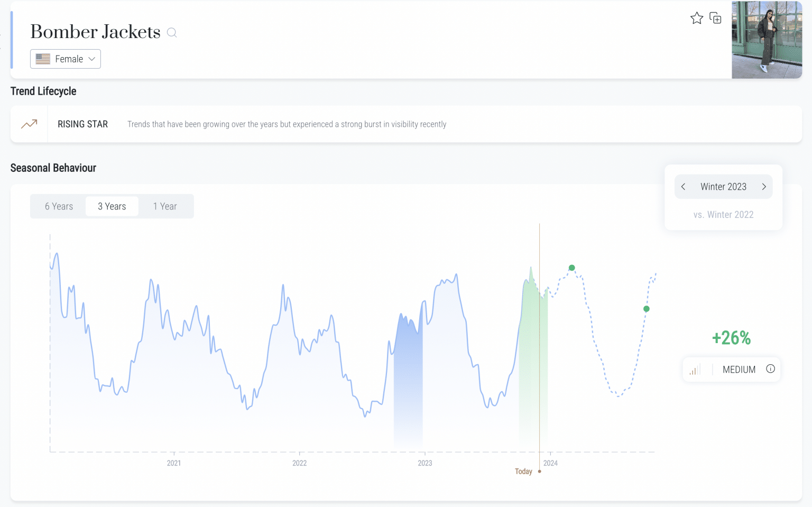Expand the Female dropdown chevron arrow

pyautogui.click(x=92, y=59)
